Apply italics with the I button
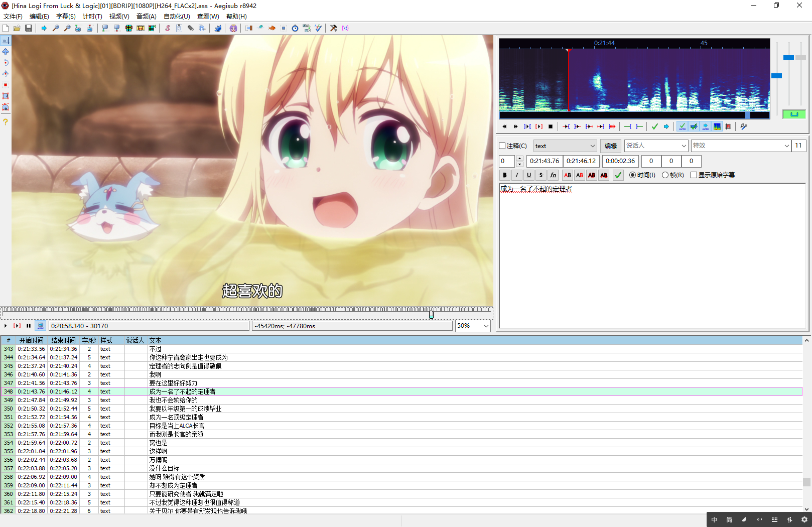This screenshot has height=527, width=812. 517,175
